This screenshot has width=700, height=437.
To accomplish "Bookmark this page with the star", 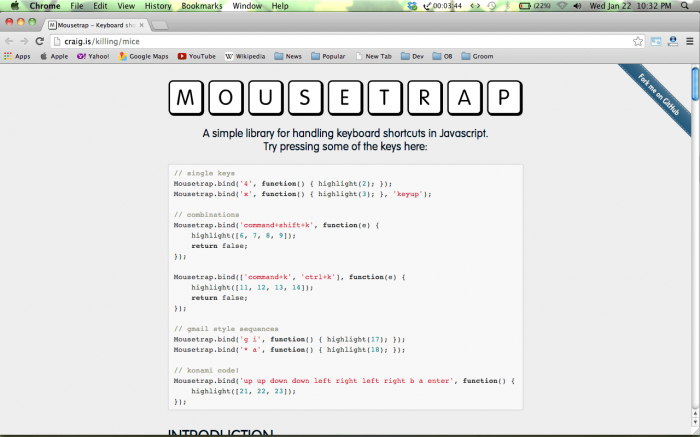I will click(638, 41).
